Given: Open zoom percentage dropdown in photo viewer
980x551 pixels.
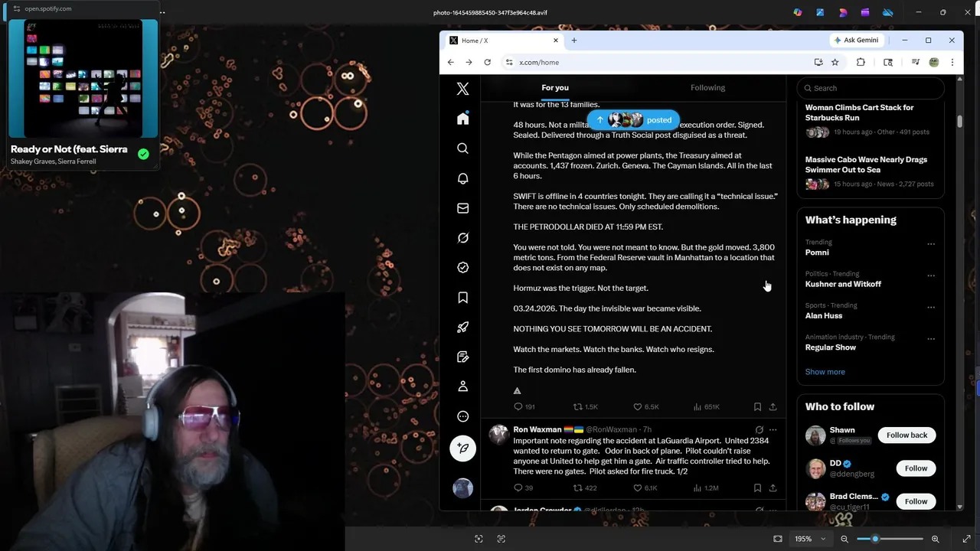Looking at the screenshot, I should click(x=810, y=539).
